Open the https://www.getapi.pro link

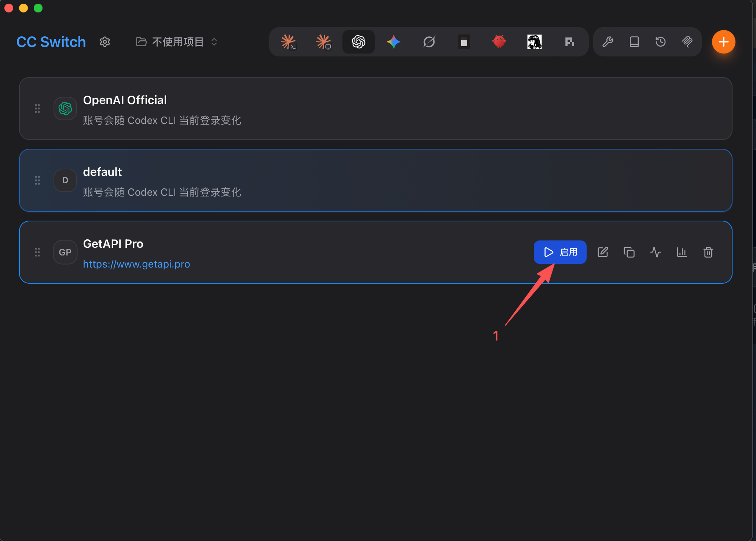(x=136, y=264)
